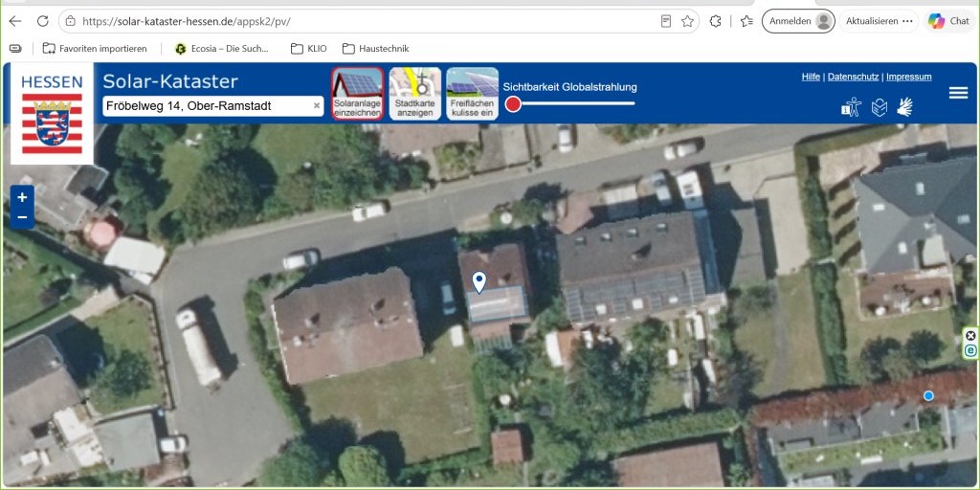980x490 pixels.
Task: Zoom in on the map with plus
Action: click(x=23, y=197)
